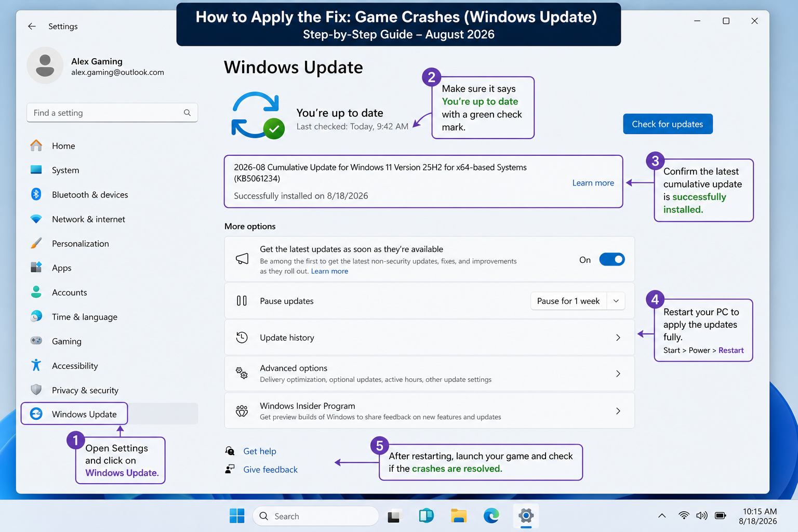Click the taskbar Search box

[x=315, y=516]
